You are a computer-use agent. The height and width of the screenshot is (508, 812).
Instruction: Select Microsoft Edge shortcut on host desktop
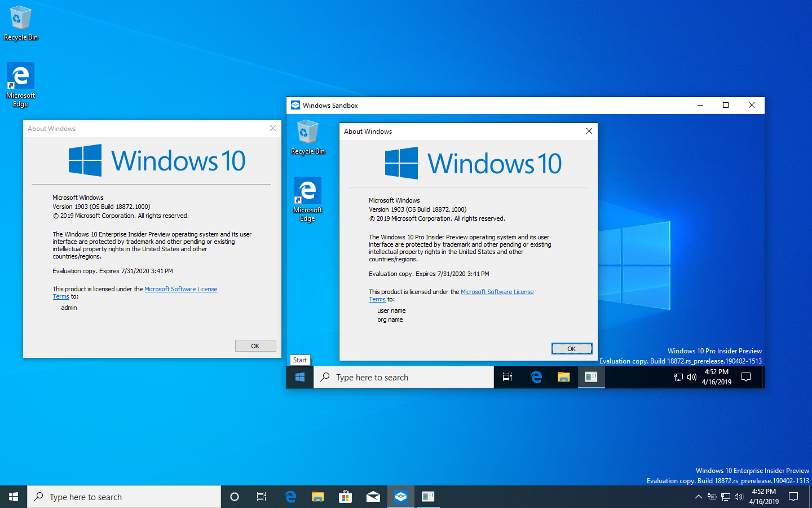pyautogui.click(x=21, y=85)
